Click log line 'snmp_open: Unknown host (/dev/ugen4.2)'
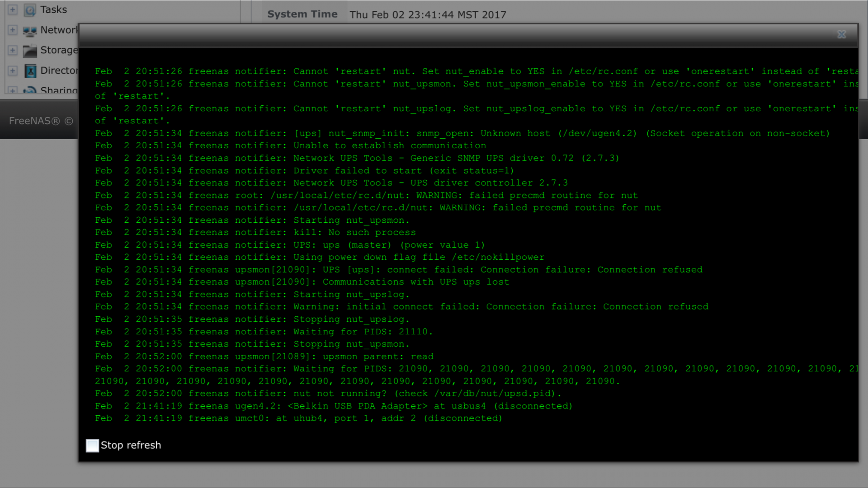 tap(462, 134)
